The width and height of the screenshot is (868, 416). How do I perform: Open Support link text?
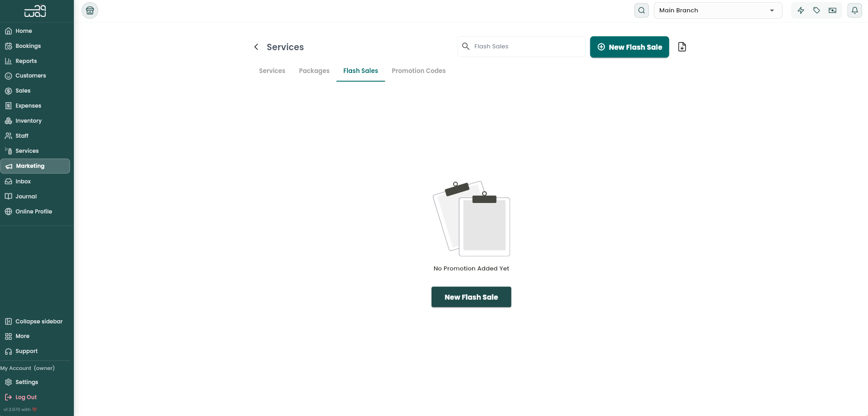pyautogui.click(x=26, y=351)
